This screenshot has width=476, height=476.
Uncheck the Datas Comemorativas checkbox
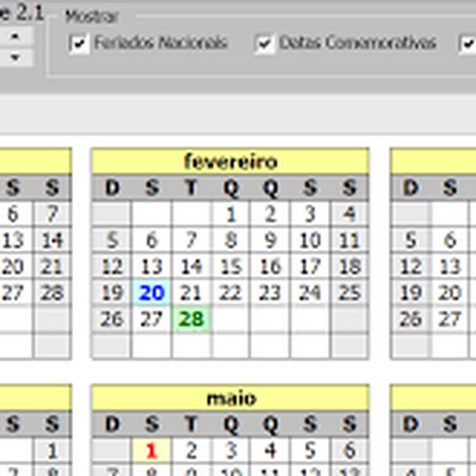click(264, 44)
